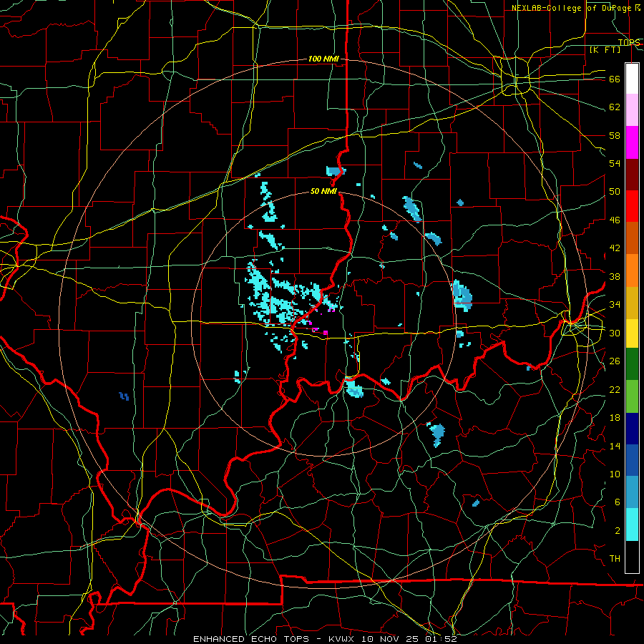Image resolution: width=644 pixels, height=644 pixels.
Task: Select the cyan legend swatch
Action: tap(632, 525)
